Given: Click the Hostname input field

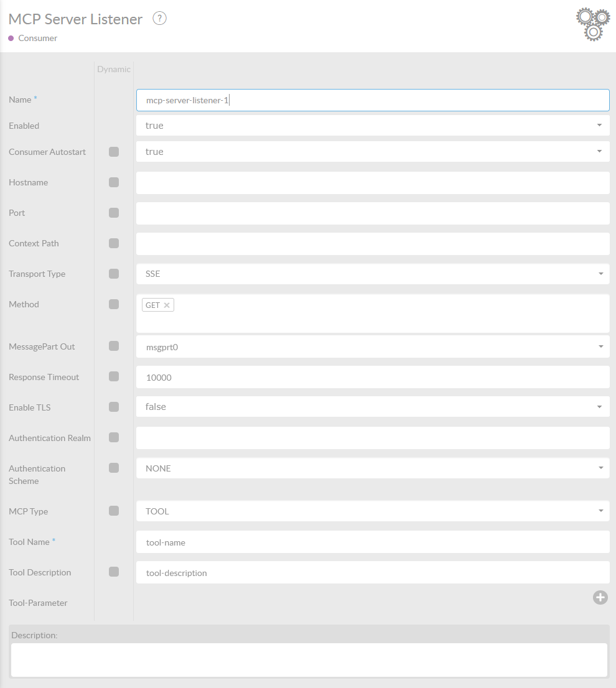Looking at the screenshot, I should tap(373, 182).
